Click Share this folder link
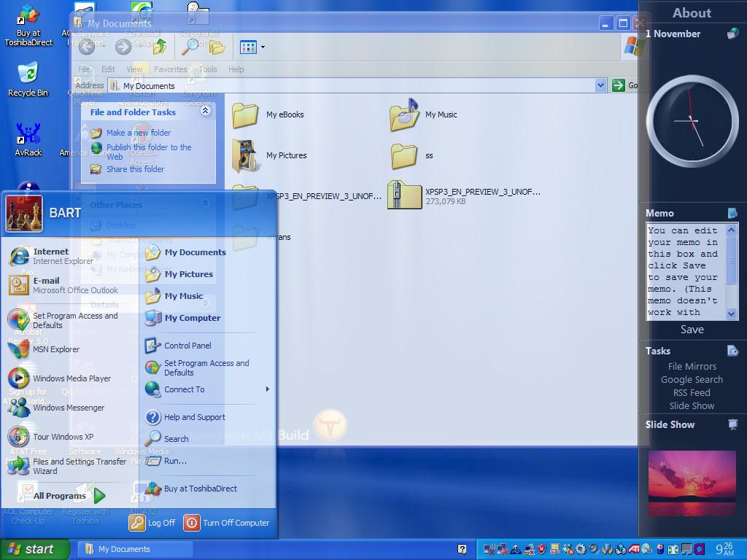The image size is (747, 560). pyautogui.click(x=135, y=169)
